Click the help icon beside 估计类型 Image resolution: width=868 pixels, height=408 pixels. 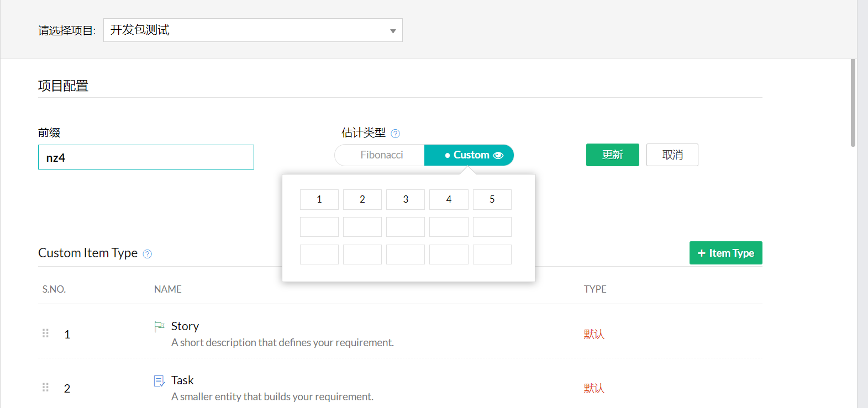pyautogui.click(x=395, y=134)
